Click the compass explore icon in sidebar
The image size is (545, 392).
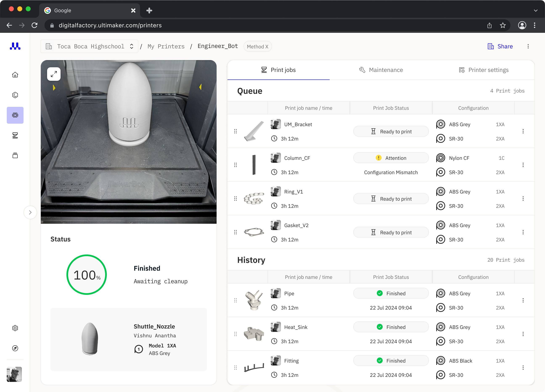pyautogui.click(x=15, y=348)
